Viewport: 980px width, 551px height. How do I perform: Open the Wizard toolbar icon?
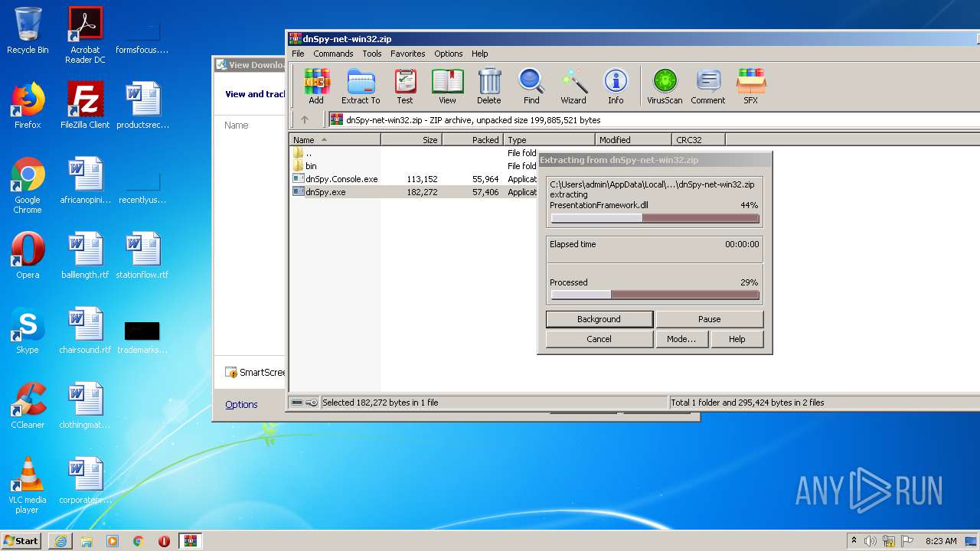(573, 86)
